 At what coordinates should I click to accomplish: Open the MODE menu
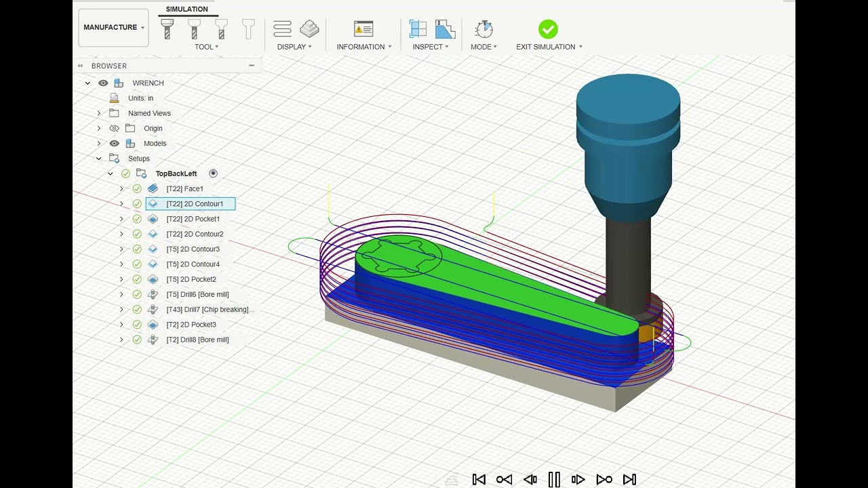pyautogui.click(x=484, y=47)
